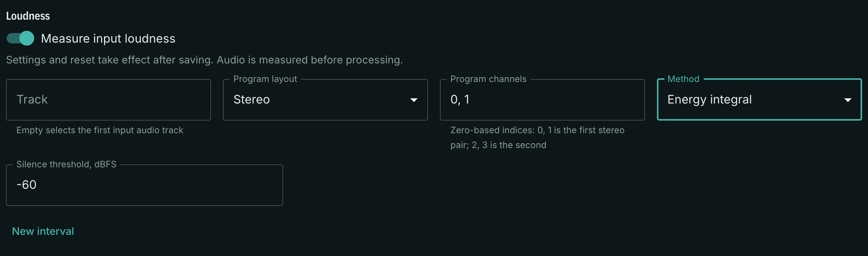Click the Track input field
Screen dimensions: 868x256
tap(108, 100)
